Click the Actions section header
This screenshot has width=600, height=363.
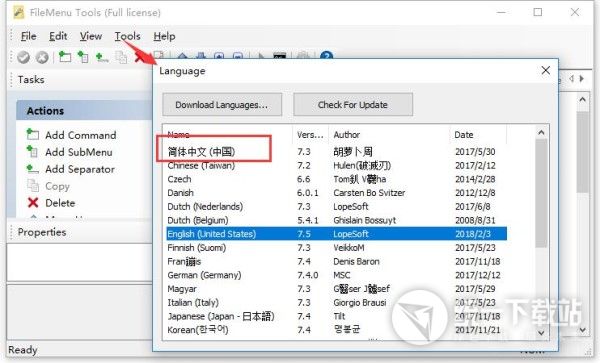(x=84, y=111)
